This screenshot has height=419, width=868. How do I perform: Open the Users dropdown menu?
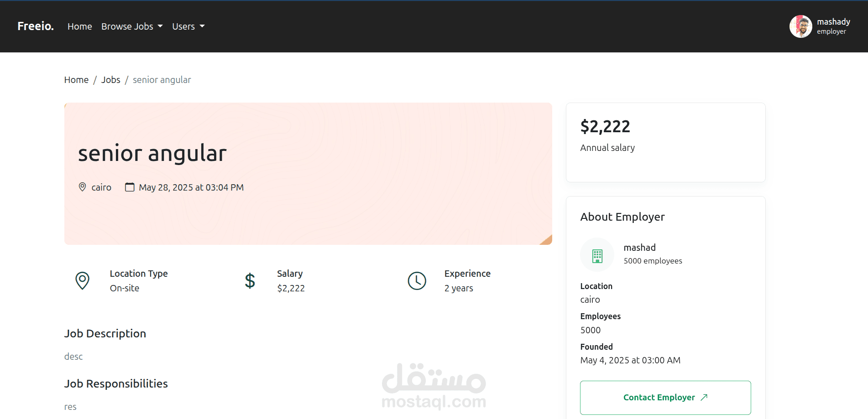tap(188, 26)
